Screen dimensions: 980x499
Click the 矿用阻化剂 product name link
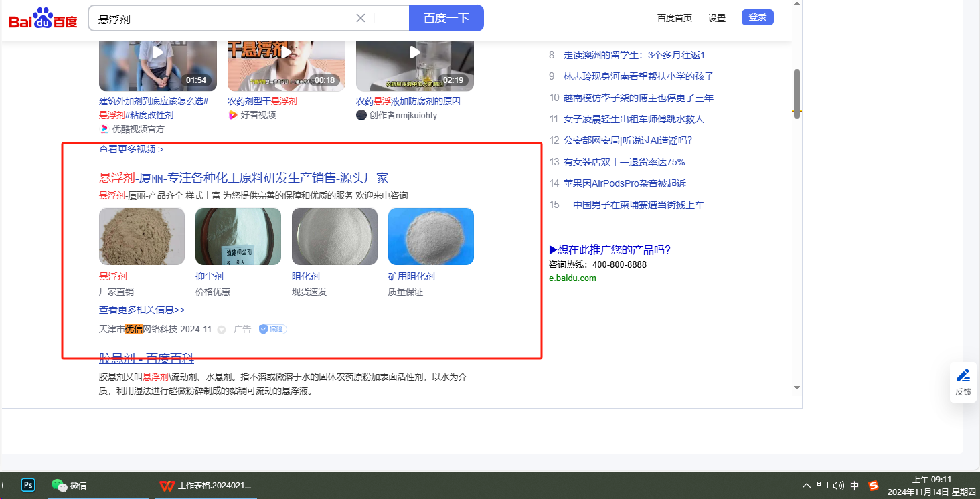[x=412, y=276]
